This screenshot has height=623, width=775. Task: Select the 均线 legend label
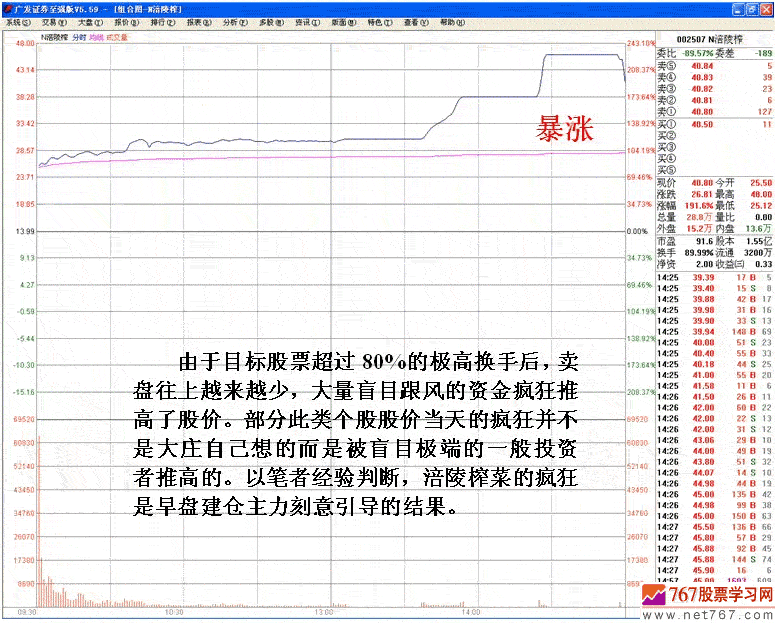click(x=97, y=37)
